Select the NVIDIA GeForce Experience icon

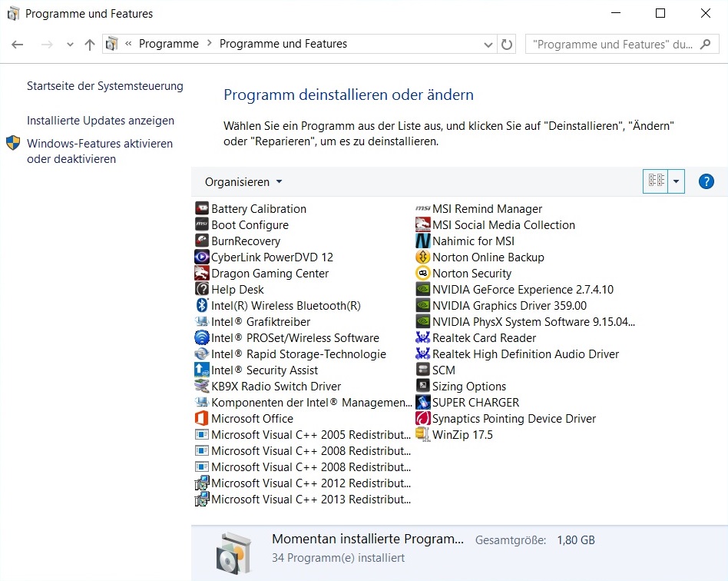(x=422, y=289)
